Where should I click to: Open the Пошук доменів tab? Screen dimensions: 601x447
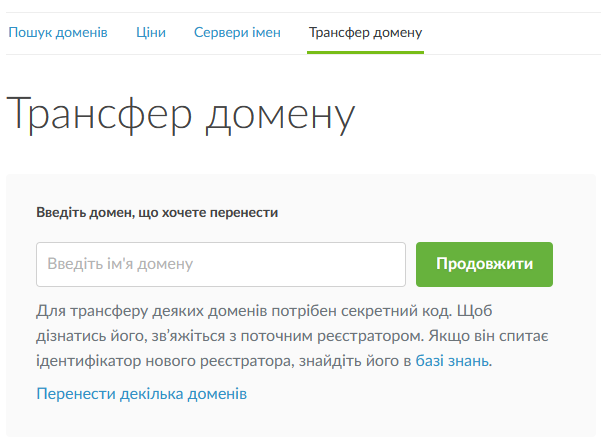click(58, 32)
